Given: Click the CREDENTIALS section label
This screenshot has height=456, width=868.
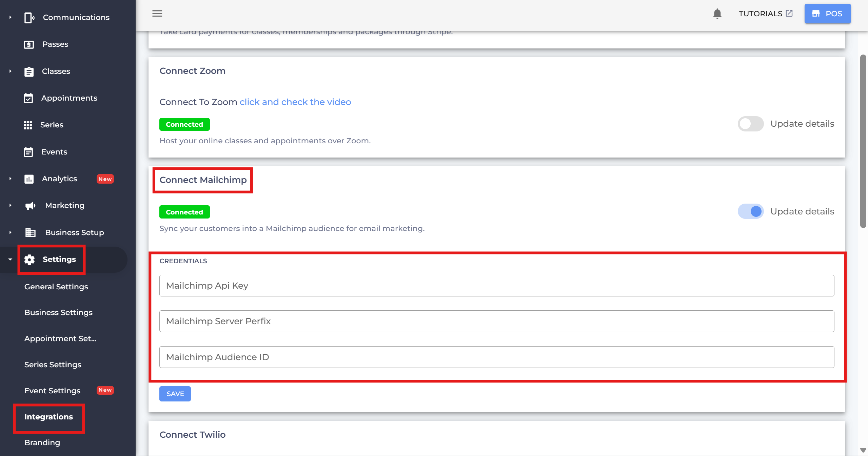Looking at the screenshot, I should point(183,261).
